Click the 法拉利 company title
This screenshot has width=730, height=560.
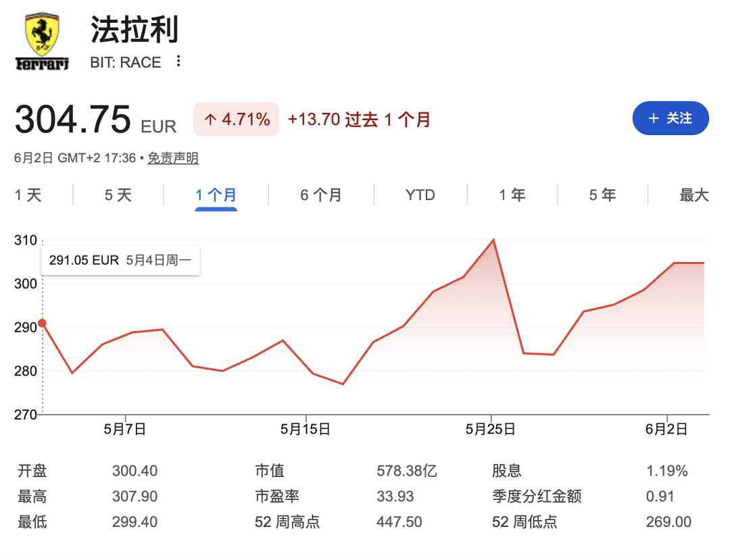click(x=134, y=30)
